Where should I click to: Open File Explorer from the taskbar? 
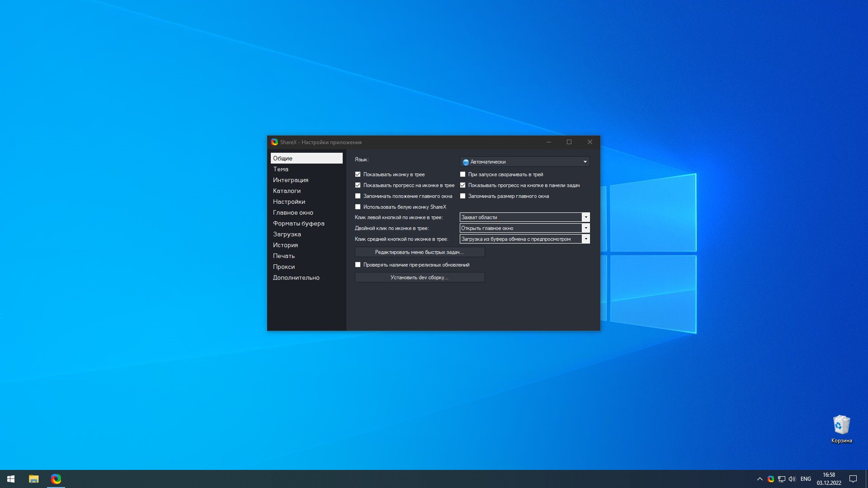tap(34, 479)
